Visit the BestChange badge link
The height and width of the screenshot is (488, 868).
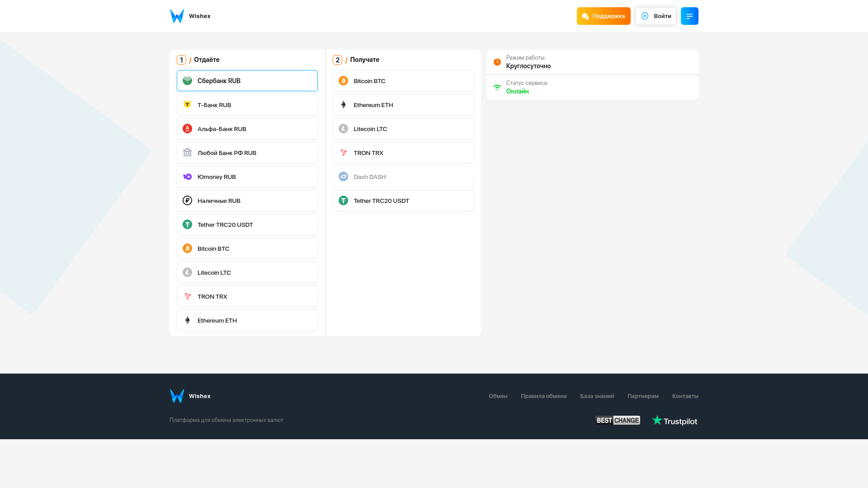coord(618,421)
